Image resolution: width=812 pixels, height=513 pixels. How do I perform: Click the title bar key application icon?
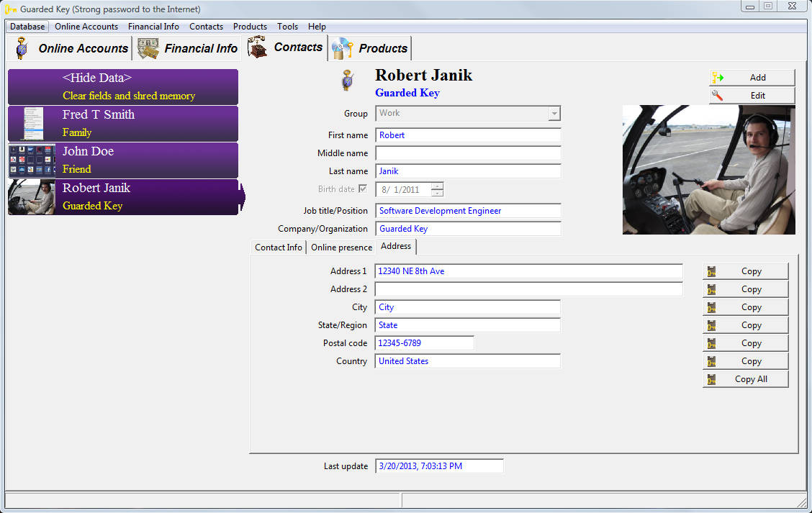tap(10, 9)
